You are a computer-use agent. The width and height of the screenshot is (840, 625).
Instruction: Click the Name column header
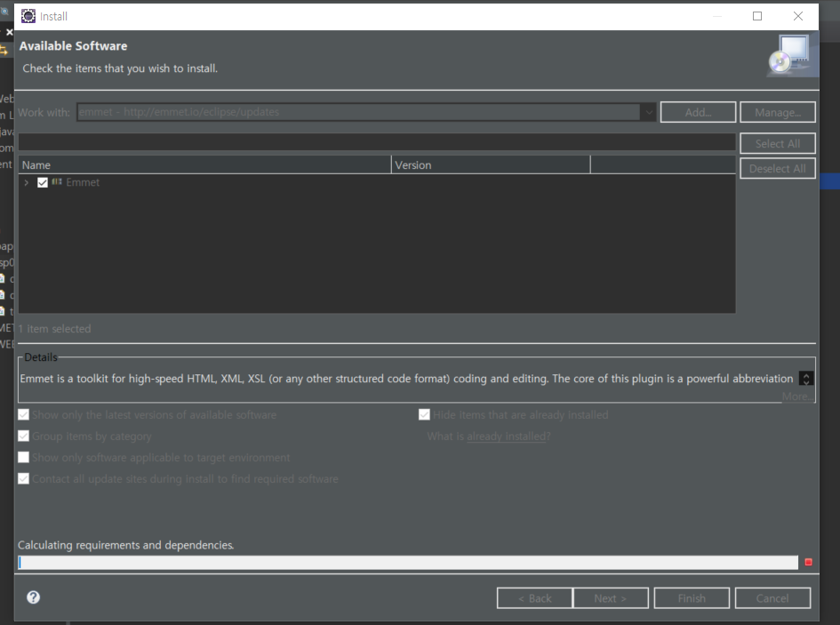(x=204, y=165)
